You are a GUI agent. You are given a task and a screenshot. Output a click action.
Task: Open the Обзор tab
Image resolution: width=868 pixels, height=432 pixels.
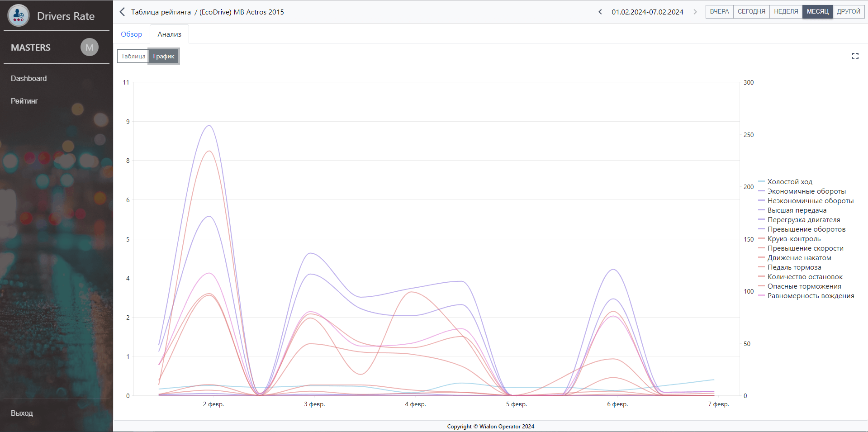click(x=131, y=34)
